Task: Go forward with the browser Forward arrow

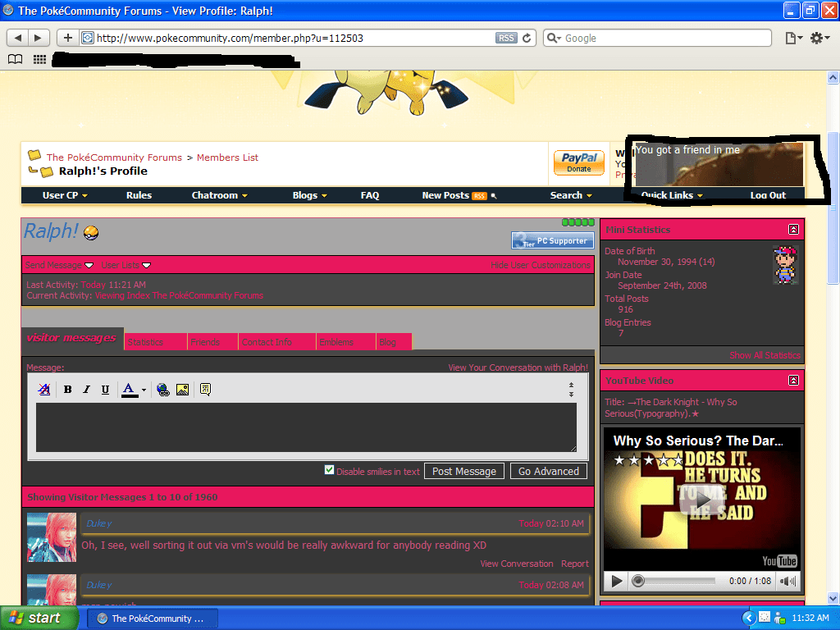Action: click(x=38, y=38)
